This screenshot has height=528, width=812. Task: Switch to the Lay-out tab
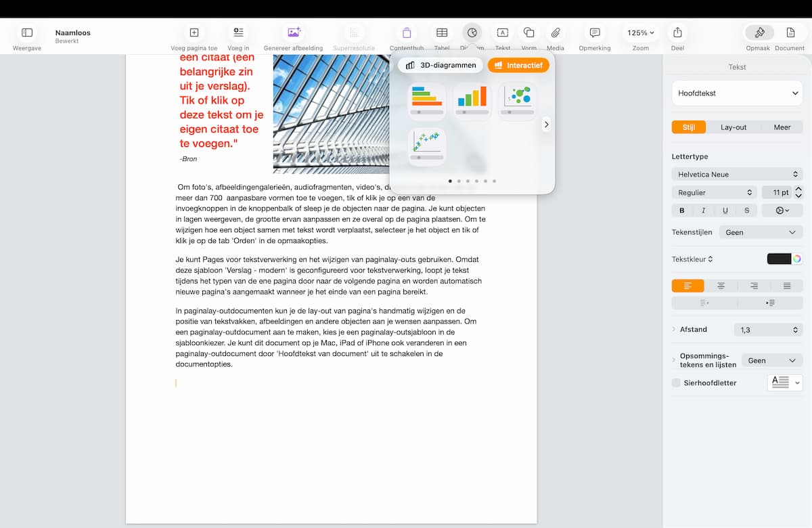pyautogui.click(x=734, y=127)
